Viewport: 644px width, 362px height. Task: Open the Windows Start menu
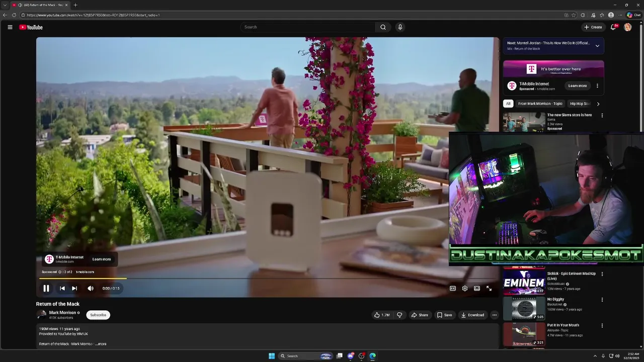[x=272, y=356]
